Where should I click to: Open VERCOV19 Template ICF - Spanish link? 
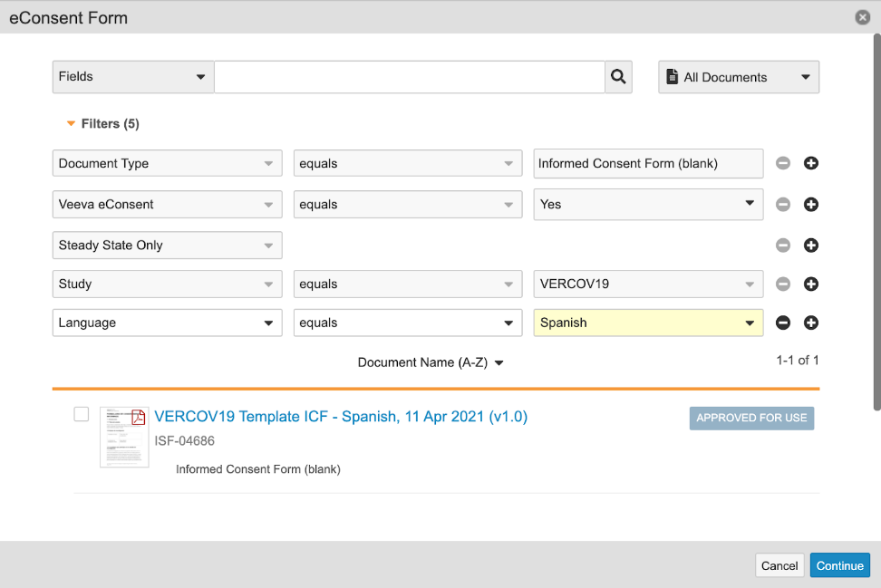click(x=341, y=417)
